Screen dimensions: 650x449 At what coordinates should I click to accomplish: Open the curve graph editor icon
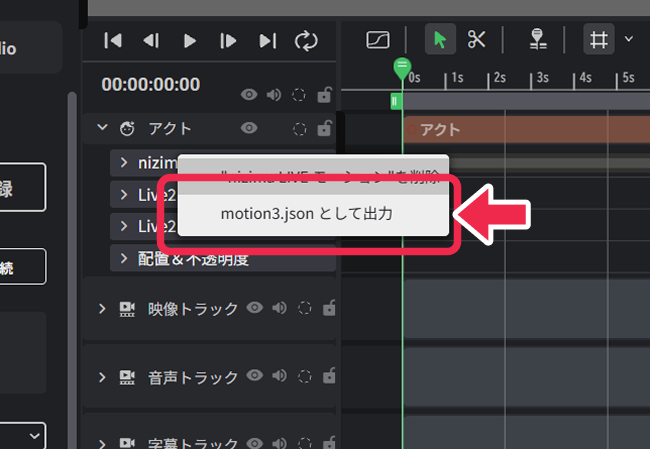tap(378, 40)
